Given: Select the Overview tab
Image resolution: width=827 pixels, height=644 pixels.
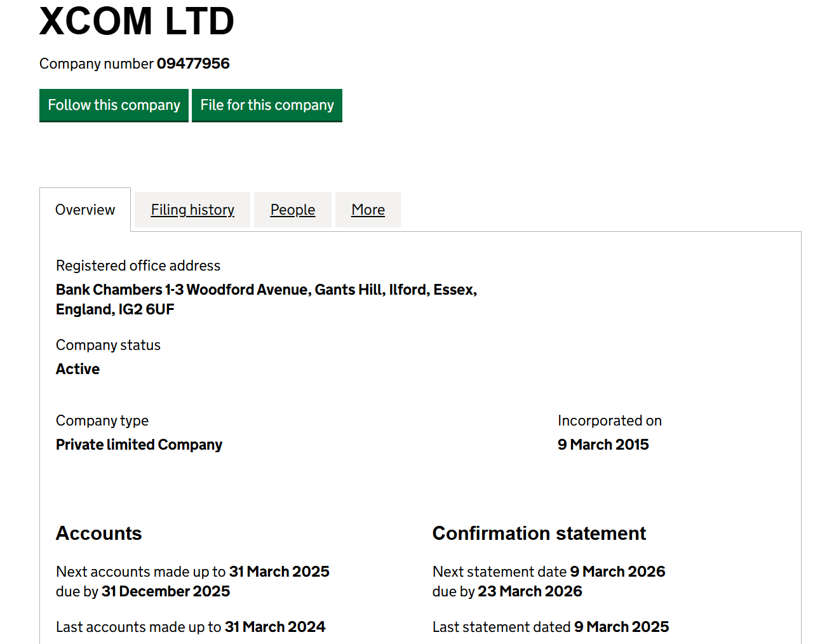Looking at the screenshot, I should (x=85, y=210).
